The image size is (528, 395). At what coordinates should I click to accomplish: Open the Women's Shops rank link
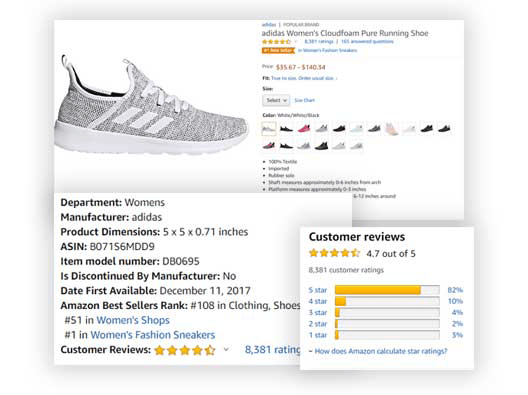pyautogui.click(x=133, y=320)
